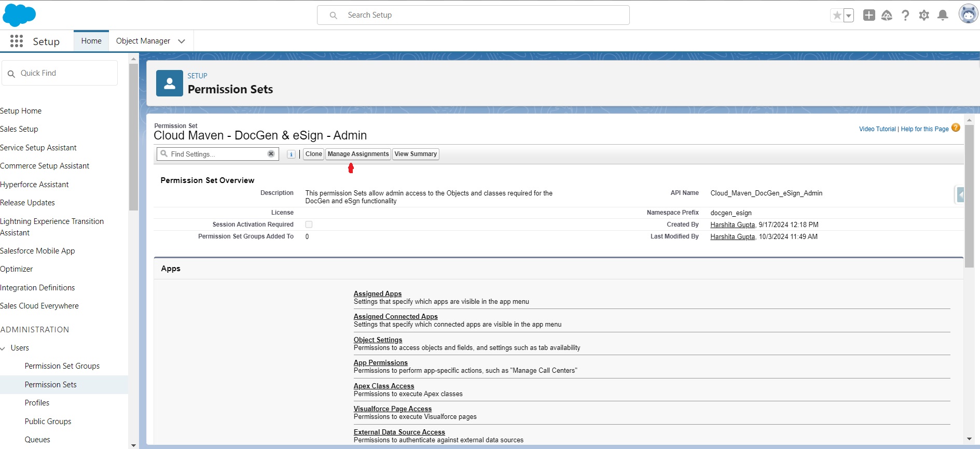
Task: Focus the Search Setup field
Action: tap(473, 15)
